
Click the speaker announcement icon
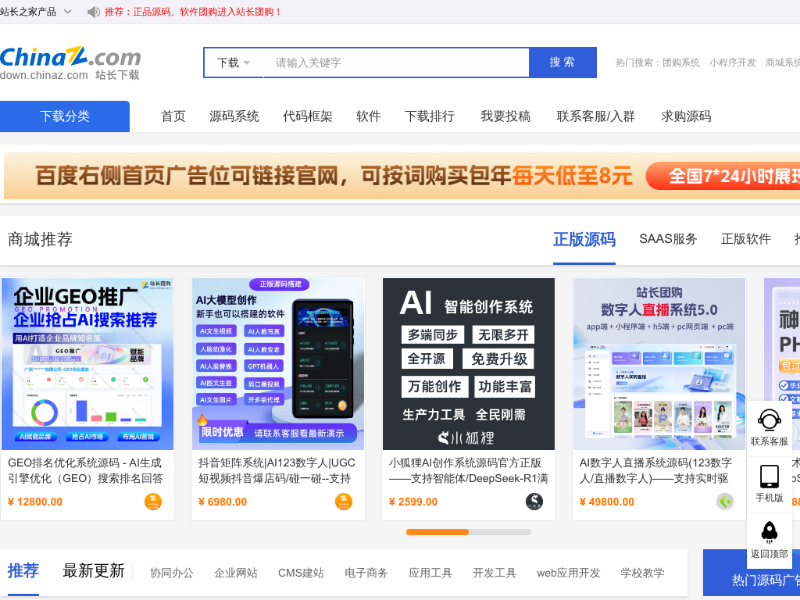pyautogui.click(x=93, y=12)
